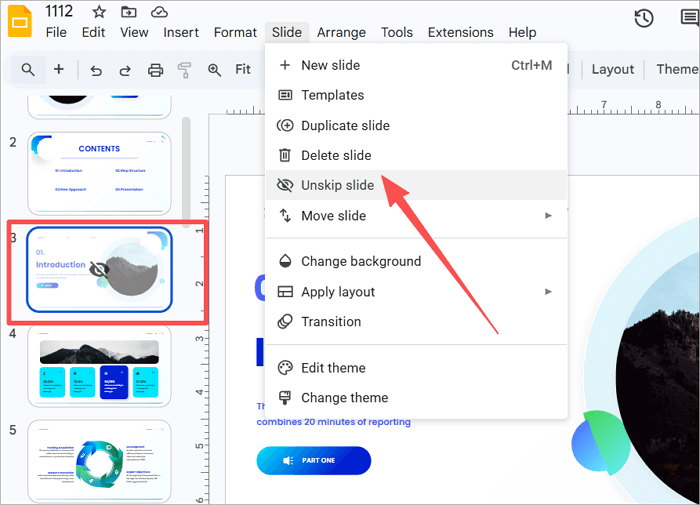This screenshot has height=505, width=700.
Task: Undo the last action
Action: [96, 70]
